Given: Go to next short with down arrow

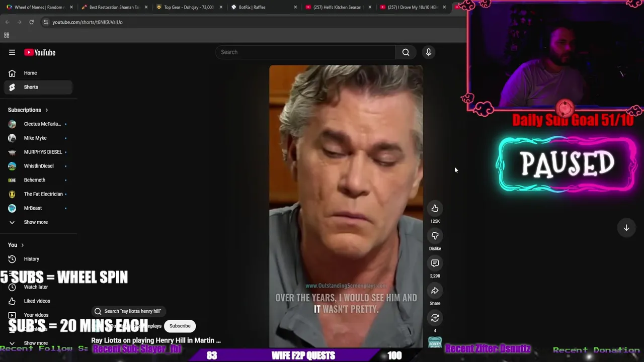Looking at the screenshot, I should pos(626,228).
